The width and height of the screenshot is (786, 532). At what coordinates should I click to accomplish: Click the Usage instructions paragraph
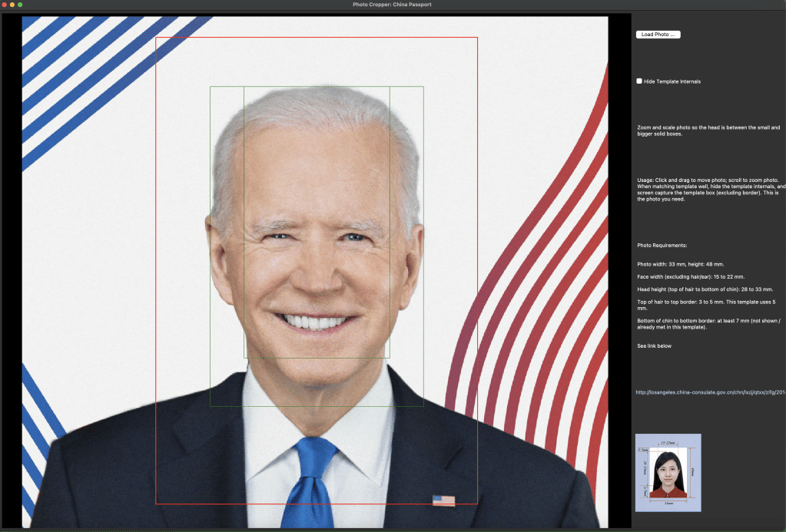click(x=711, y=189)
